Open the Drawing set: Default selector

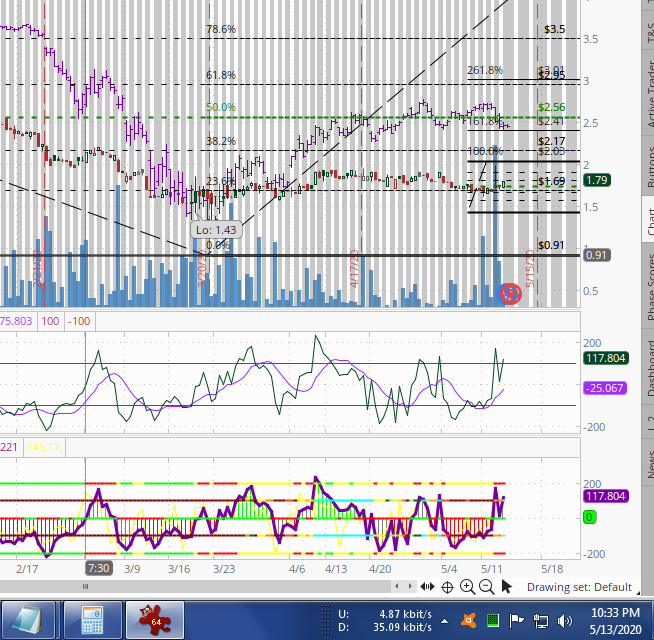click(x=579, y=587)
